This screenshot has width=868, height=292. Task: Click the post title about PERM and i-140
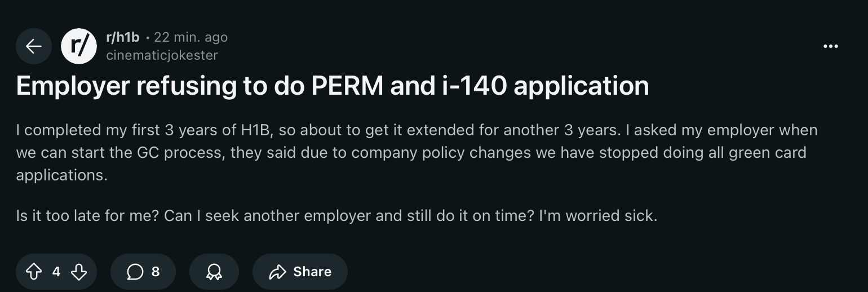pos(333,86)
